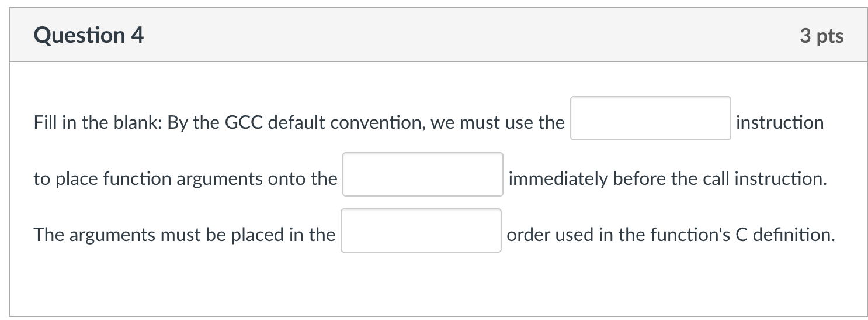This screenshot has height=320, width=868.
Task: Click "The arguments must be placed in the"
Action: 185,235
